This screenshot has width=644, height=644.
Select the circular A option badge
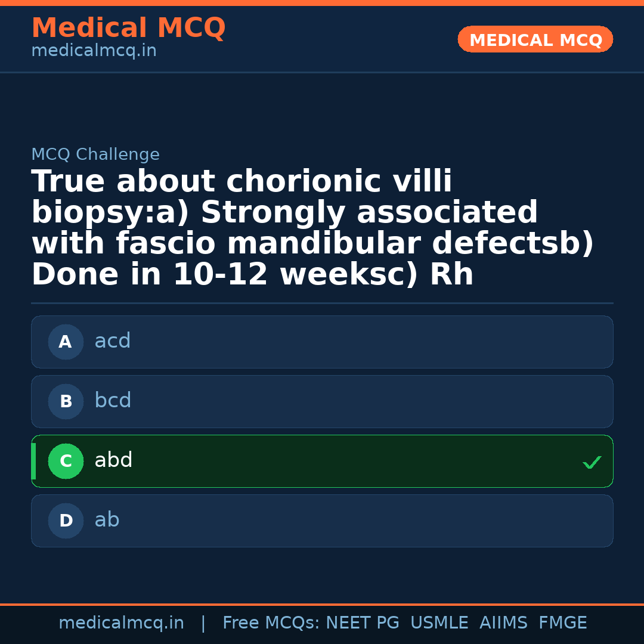pos(66,342)
